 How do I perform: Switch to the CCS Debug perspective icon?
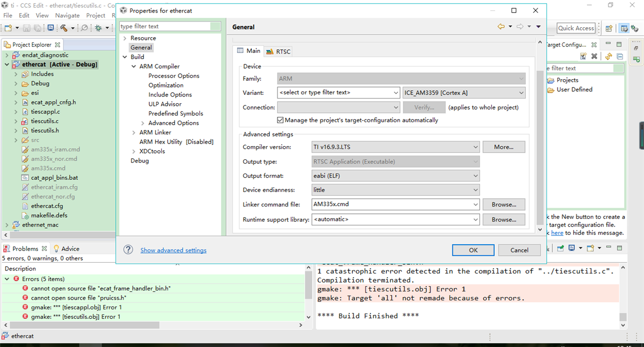(636, 28)
